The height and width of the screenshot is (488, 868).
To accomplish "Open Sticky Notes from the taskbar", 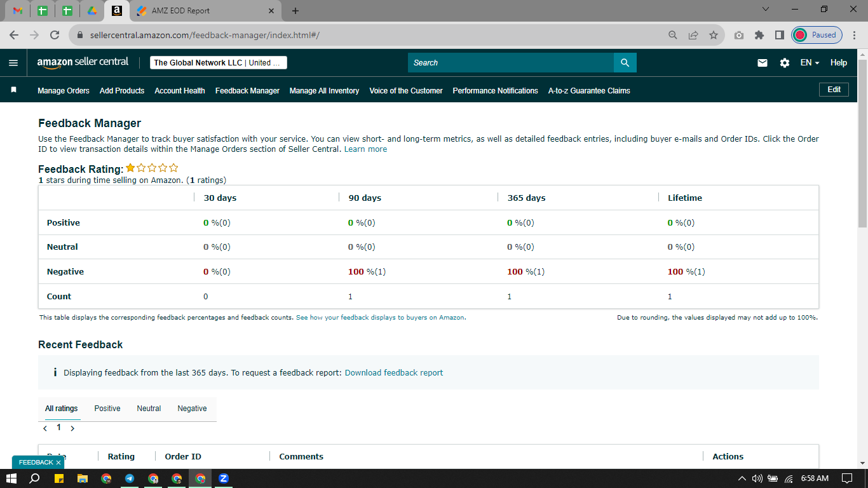I will point(58,478).
